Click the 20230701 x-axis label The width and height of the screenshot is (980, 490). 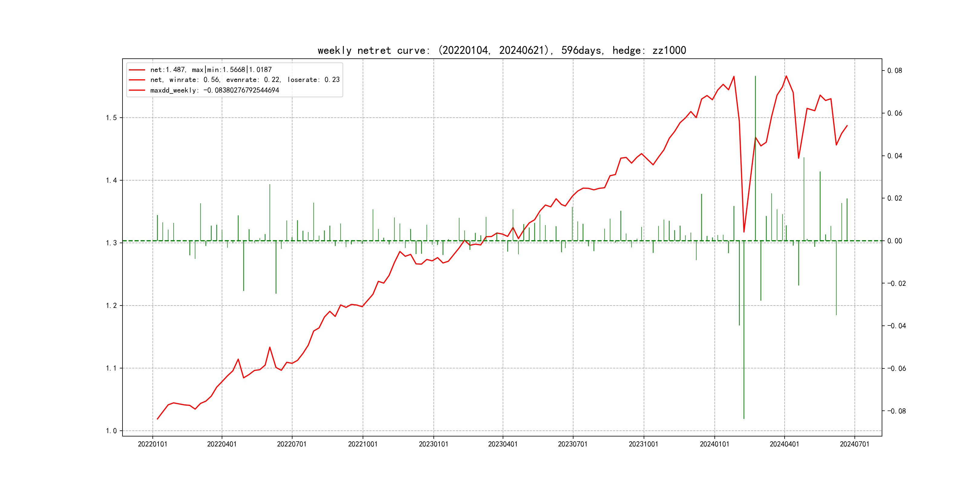pyautogui.click(x=573, y=444)
